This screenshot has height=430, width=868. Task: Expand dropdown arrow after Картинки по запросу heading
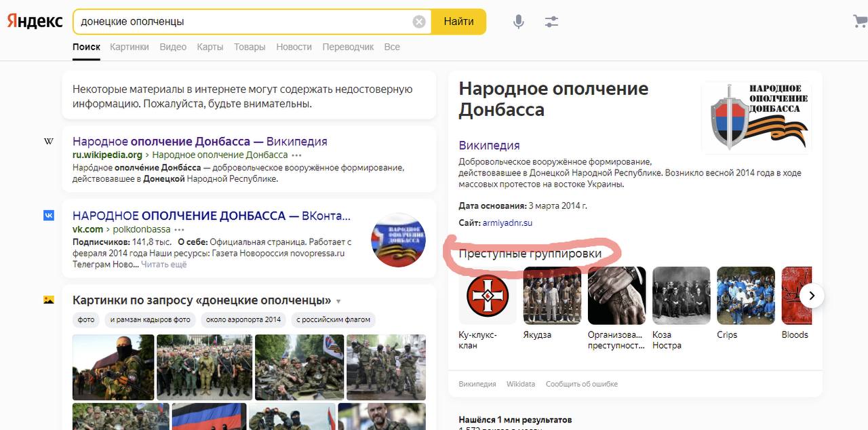click(339, 301)
